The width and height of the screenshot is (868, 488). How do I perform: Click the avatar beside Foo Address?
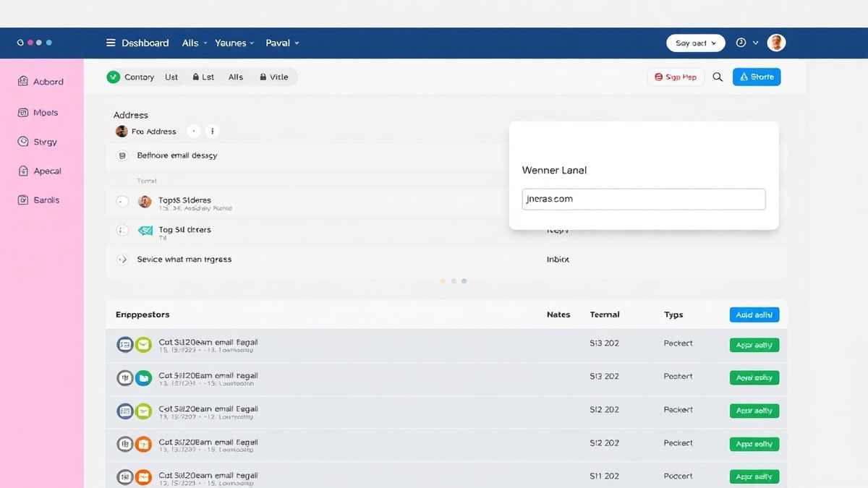pyautogui.click(x=122, y=132)
